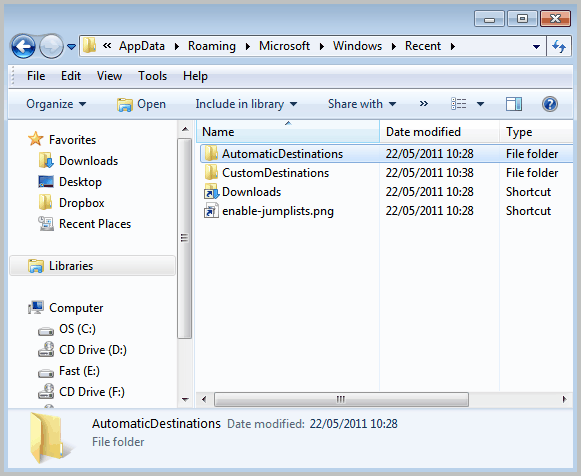This screenshot has width=581, height=476.
Task: Open address bar history dropdown
Action: click(x=536, y=47)
